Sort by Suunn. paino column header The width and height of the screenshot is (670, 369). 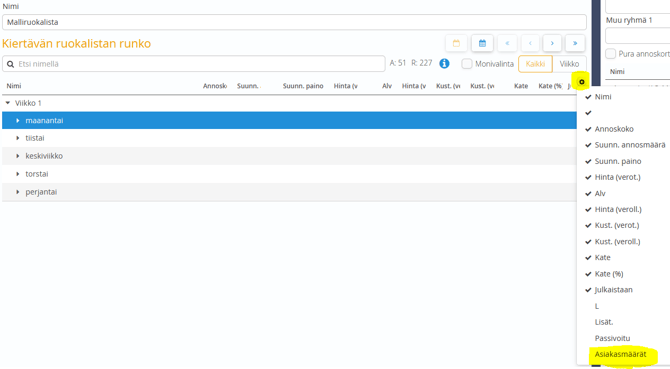pos(303,86)
